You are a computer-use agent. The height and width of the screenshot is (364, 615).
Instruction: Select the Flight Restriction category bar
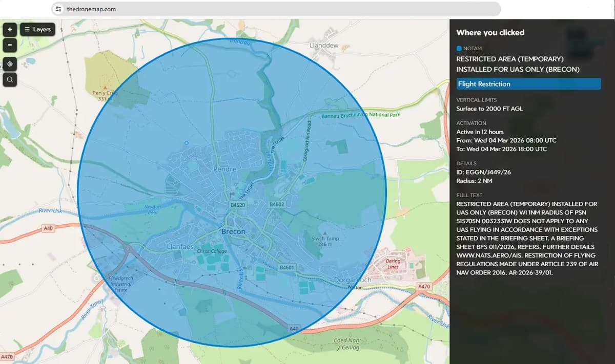[528, 83]
